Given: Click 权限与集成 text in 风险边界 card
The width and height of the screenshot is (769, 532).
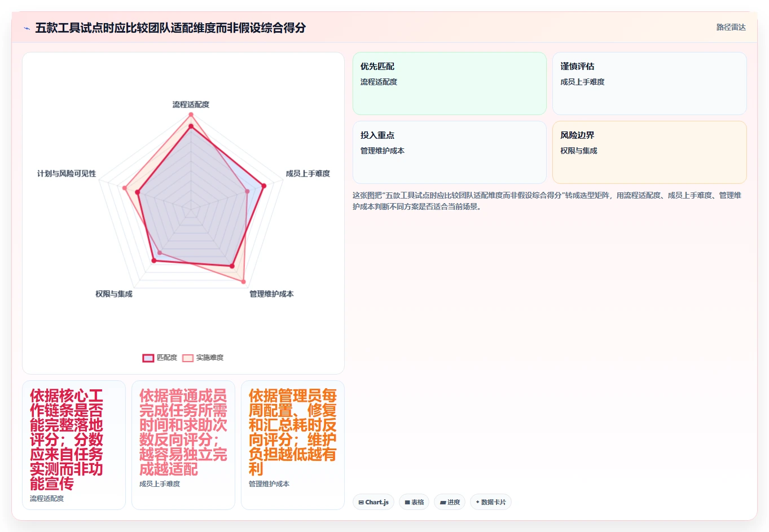Looking at the screenshot, I should (x=578, y=151).
